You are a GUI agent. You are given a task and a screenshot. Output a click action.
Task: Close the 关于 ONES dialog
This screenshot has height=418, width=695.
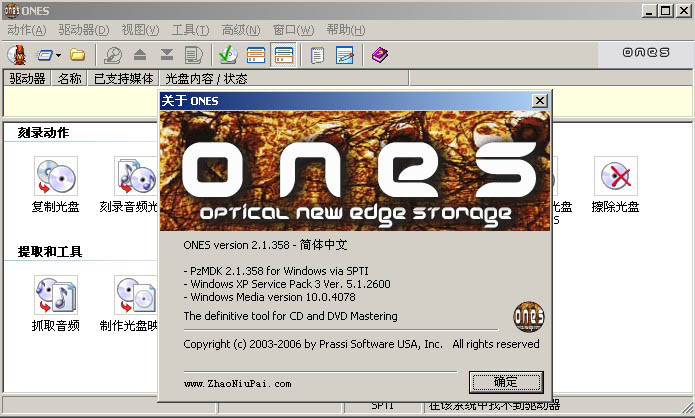[x=539, y=101]
